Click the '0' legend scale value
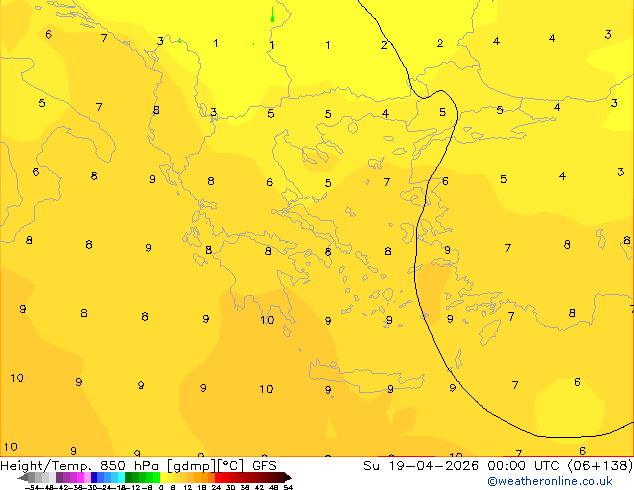This screenshot has width=634, height=490. click(161, 488)
